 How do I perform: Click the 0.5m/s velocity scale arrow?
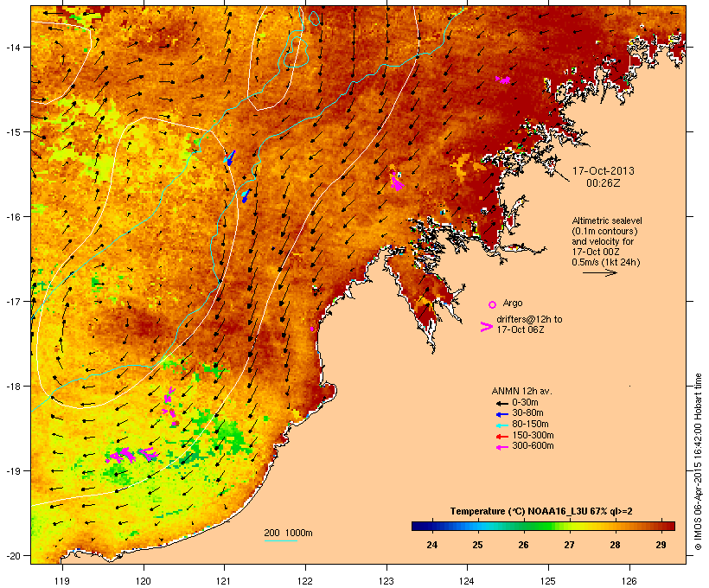599,272
